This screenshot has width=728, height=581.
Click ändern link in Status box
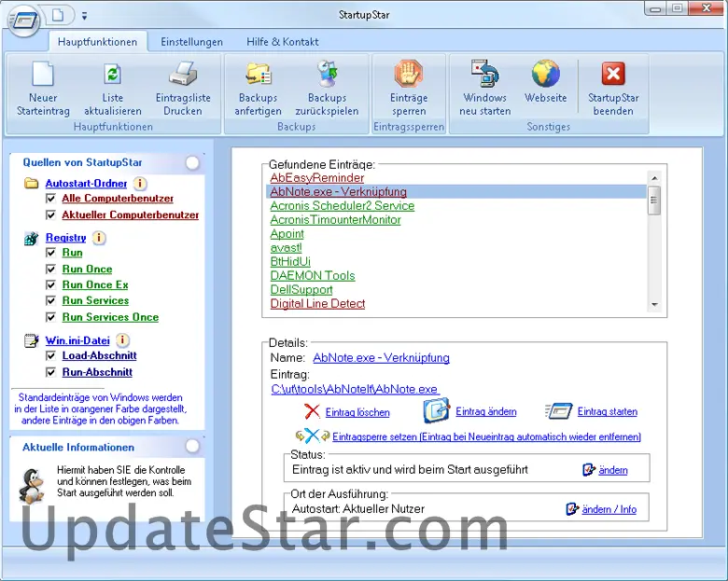coord(613,470)
